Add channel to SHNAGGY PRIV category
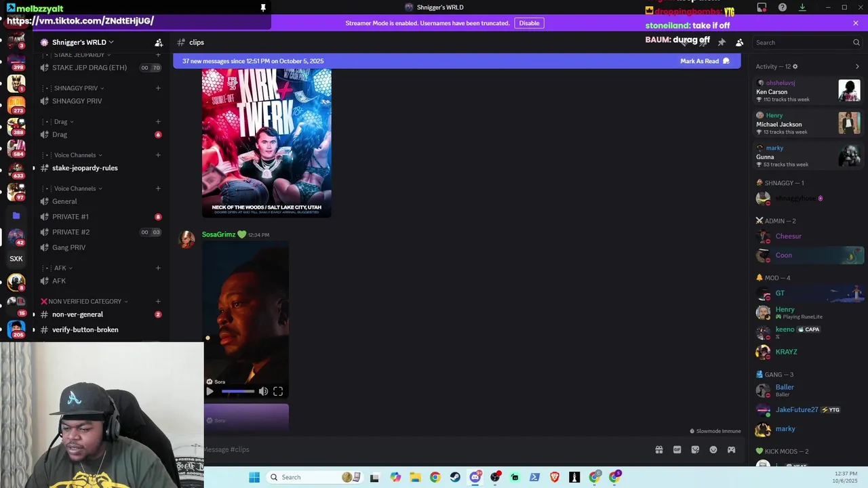Image resolution: width=868 pixels, height=488 pixels. (x=158, y=88)
